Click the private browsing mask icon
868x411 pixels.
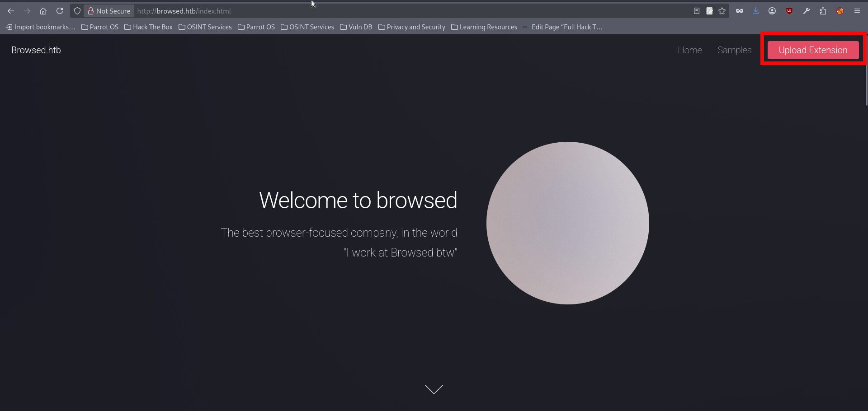pos(740,11)
